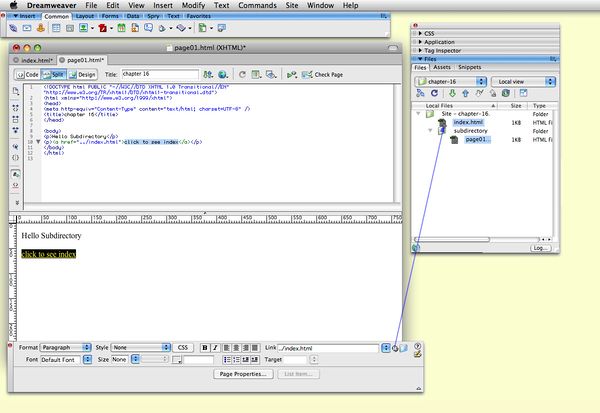Screen dimensions: 600x413
Task: Click the Refresh icon in Files panel
Action: [x=435, y=93]
